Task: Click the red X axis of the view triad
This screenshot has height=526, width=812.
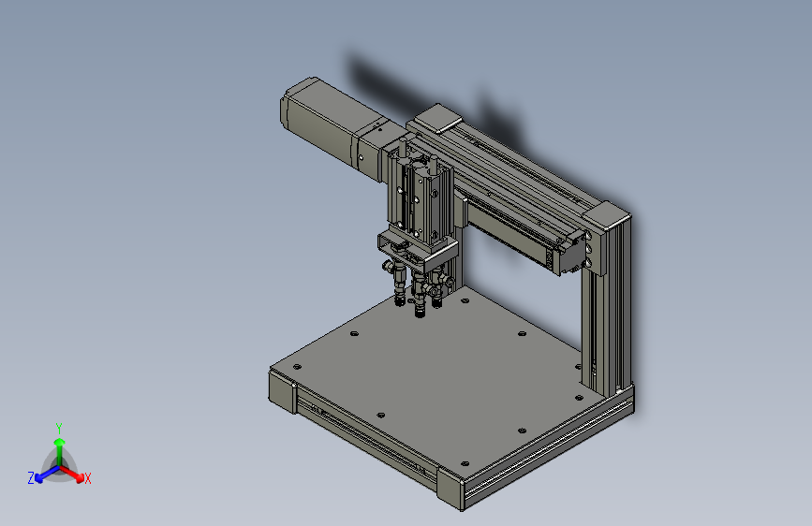Action: (74, 474)
